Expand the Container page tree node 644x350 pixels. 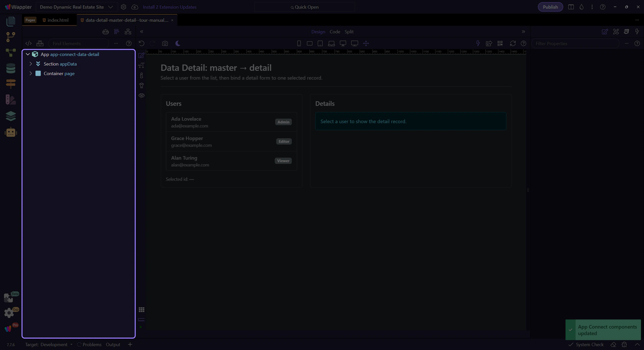[31, 73]
